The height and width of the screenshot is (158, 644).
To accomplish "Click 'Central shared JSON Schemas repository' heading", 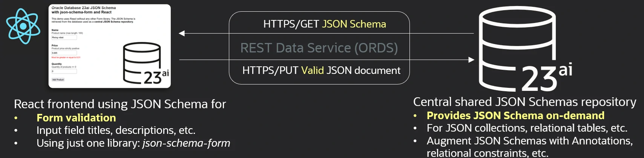I will 524,102.
